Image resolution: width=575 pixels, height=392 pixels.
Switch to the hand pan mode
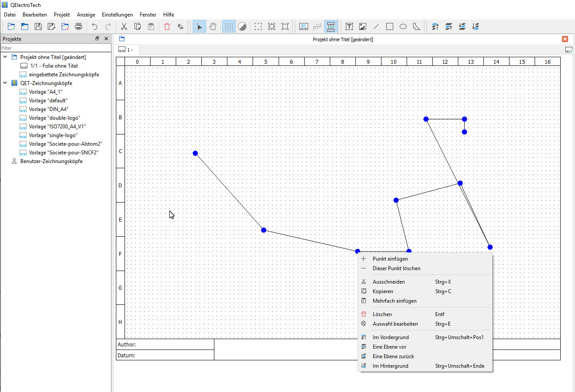[213, 27]
